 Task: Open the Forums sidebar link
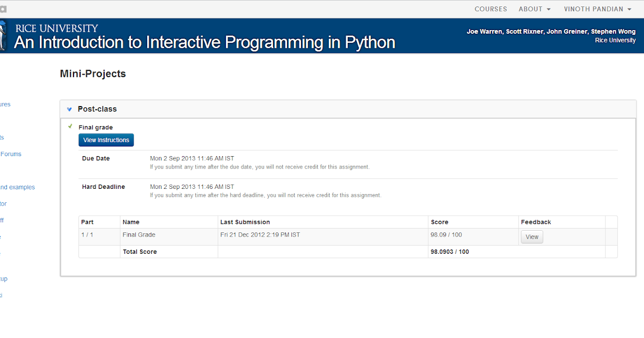point(11,154)
